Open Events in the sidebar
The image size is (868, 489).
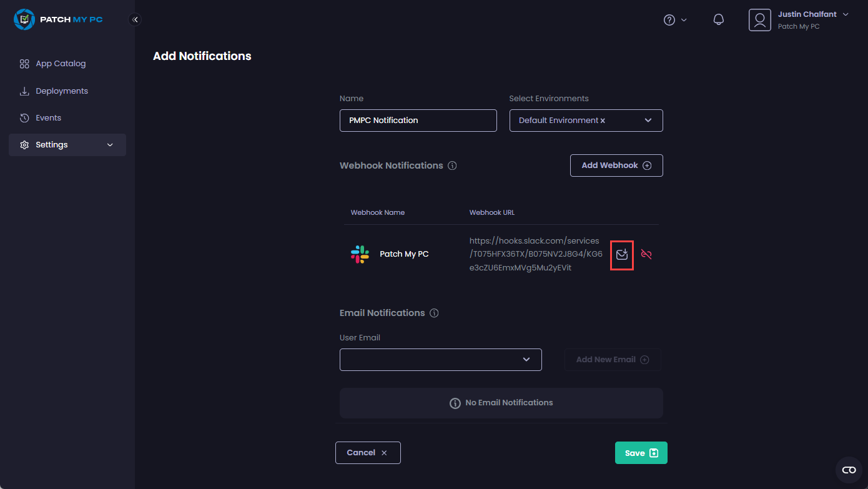tap(48, 118)
